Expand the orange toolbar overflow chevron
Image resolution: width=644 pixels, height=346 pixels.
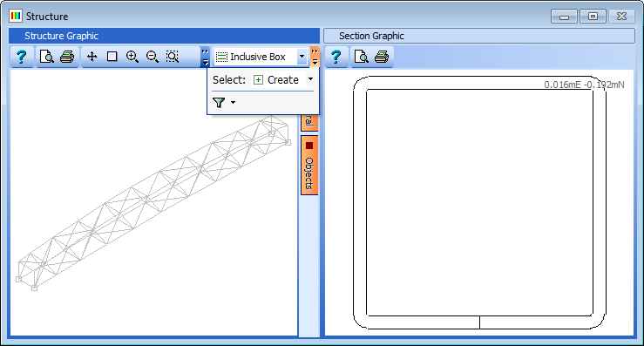[x=315, y=57]
